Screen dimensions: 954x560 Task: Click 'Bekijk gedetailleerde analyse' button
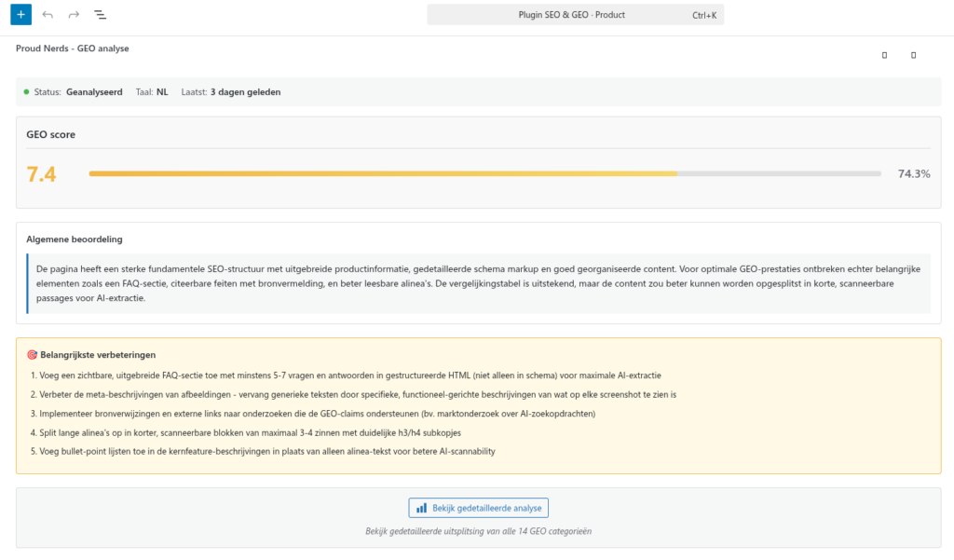point(479,508)
